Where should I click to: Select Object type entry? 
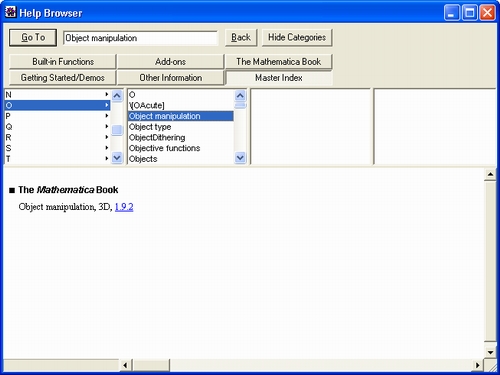coord(181,127)
